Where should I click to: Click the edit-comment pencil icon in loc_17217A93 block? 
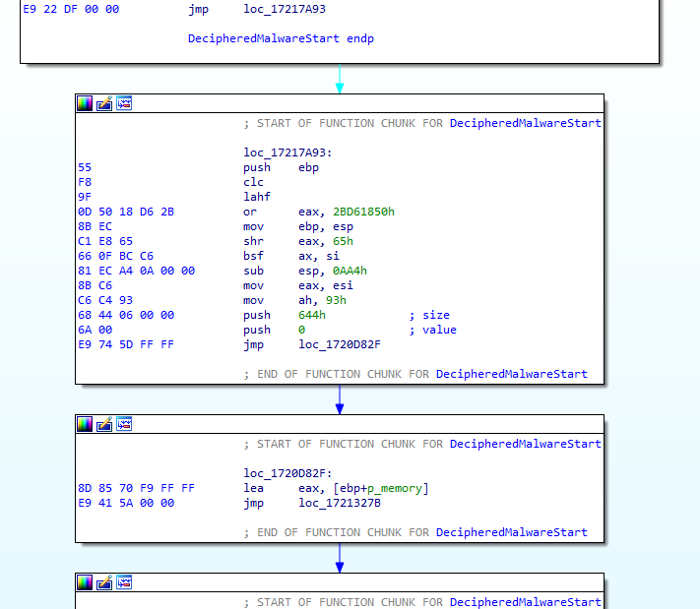(x=104, y=103)
